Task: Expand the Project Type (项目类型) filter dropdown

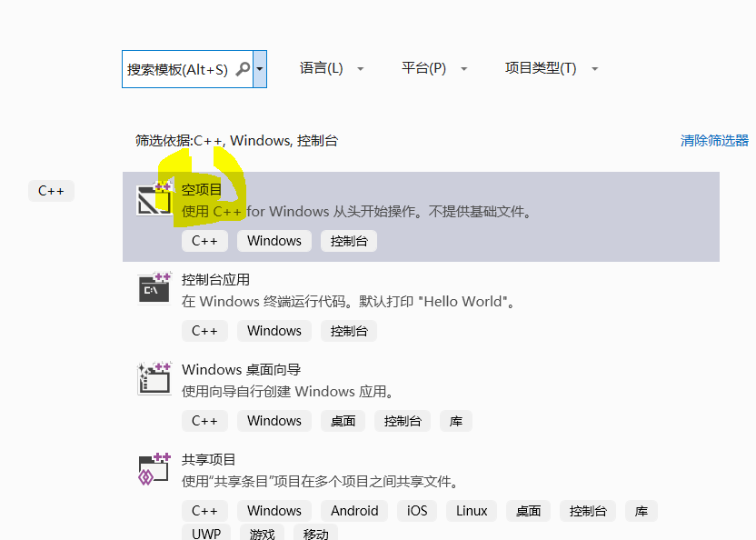Action: point(552,68)
